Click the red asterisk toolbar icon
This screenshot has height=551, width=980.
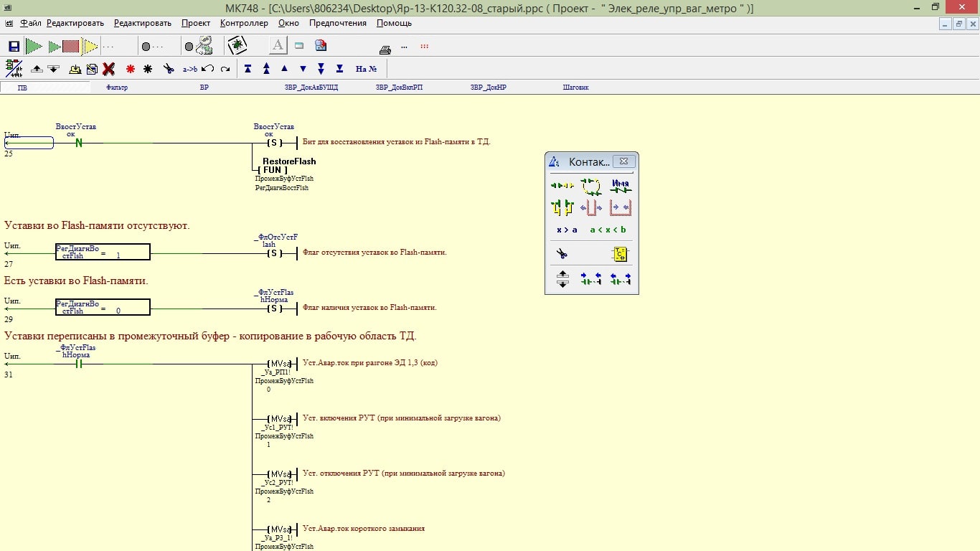(x=130, y=69)
